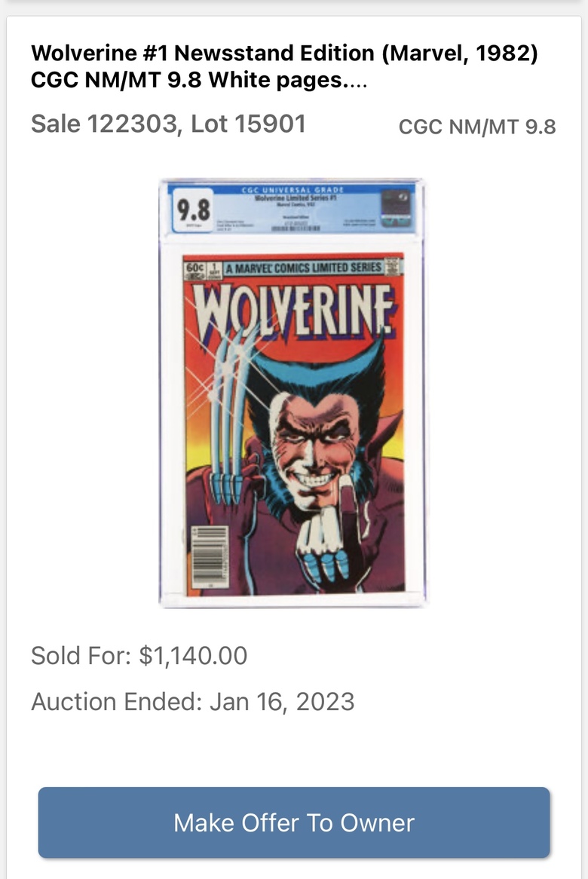Viewport: 588px width, 879px height.
Task: Click Wolverine's raised claws on the cover
Action: [228, 414]
